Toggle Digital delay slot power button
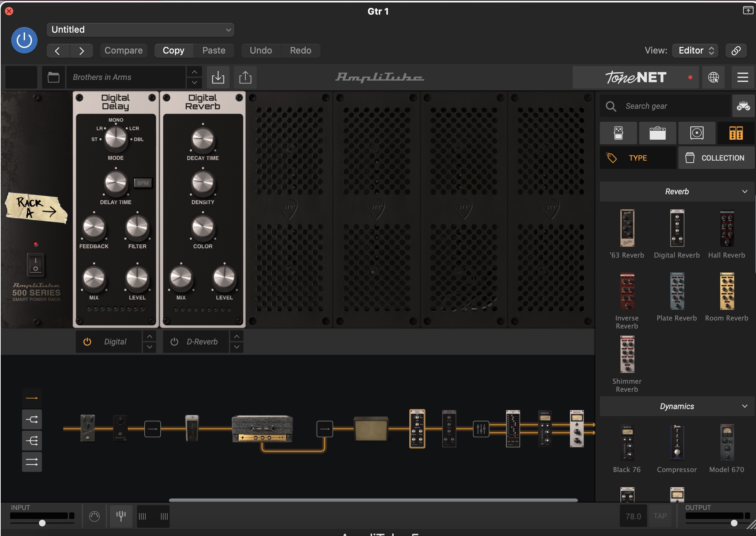The image size is (756, 536). coord(87,342)
